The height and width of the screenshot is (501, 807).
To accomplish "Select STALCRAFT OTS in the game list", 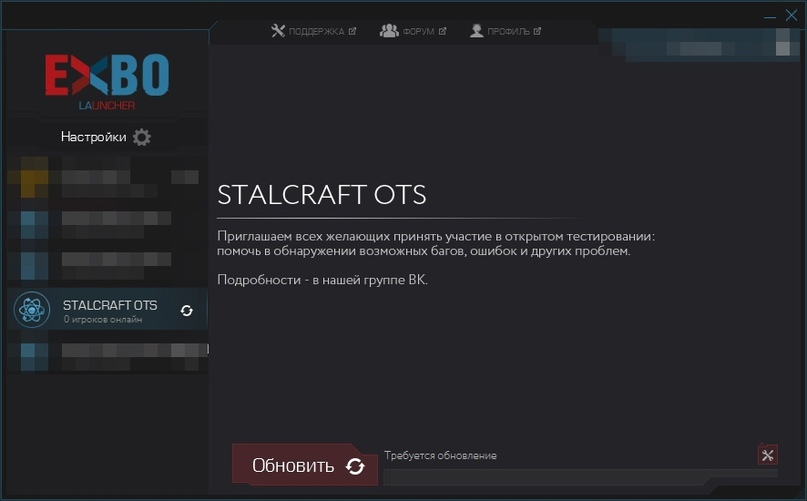I will [x=108, y=309].
